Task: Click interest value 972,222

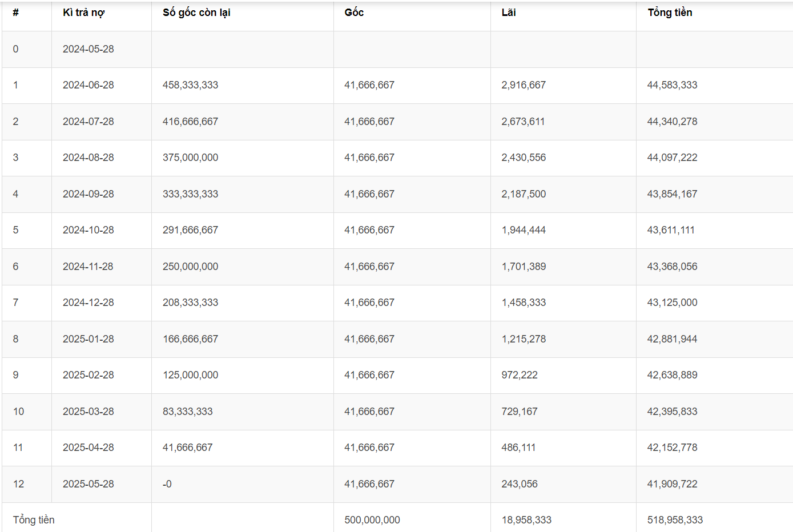Action: pyautogui.click(x=520, y=375)
